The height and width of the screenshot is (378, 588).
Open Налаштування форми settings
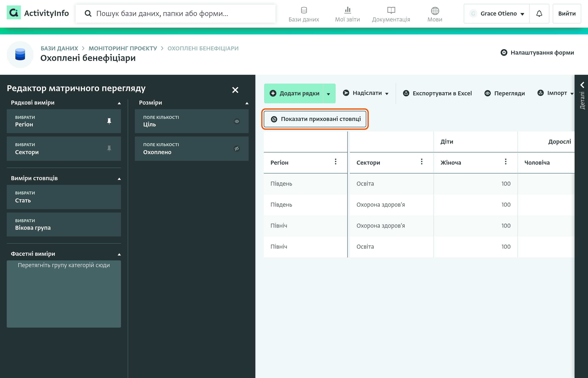pos(537,52)
